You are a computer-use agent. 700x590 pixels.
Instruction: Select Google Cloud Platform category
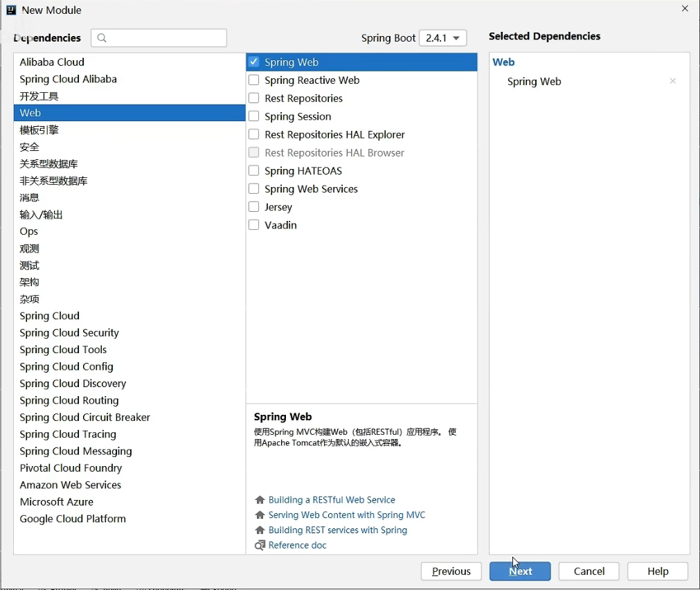click(129, 519)
